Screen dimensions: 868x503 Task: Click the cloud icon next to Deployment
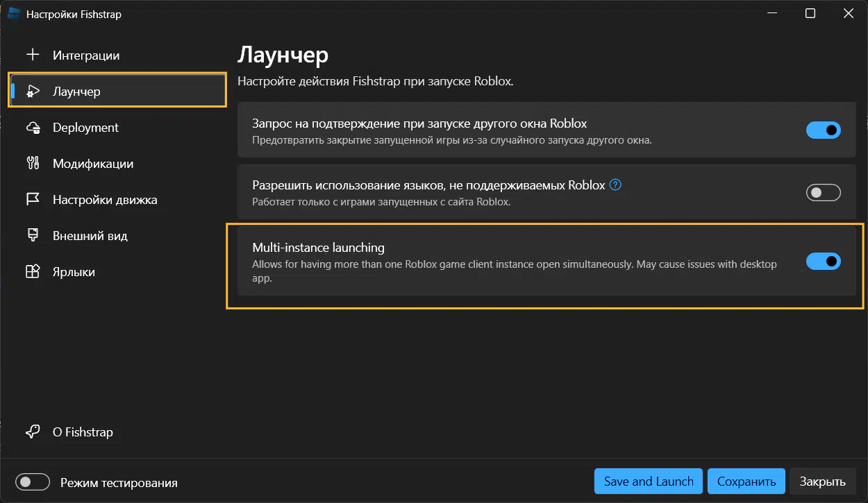pyautogui.click(x=33, y=128)
